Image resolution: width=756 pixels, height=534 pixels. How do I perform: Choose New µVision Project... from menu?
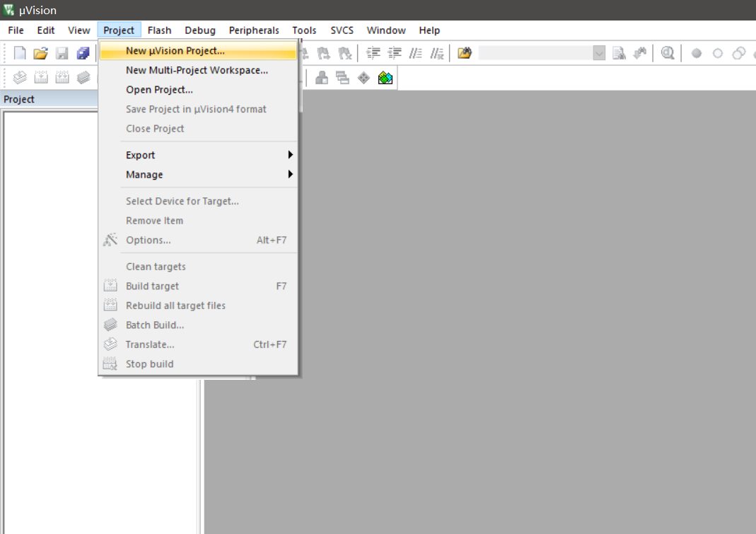[198, 51]
